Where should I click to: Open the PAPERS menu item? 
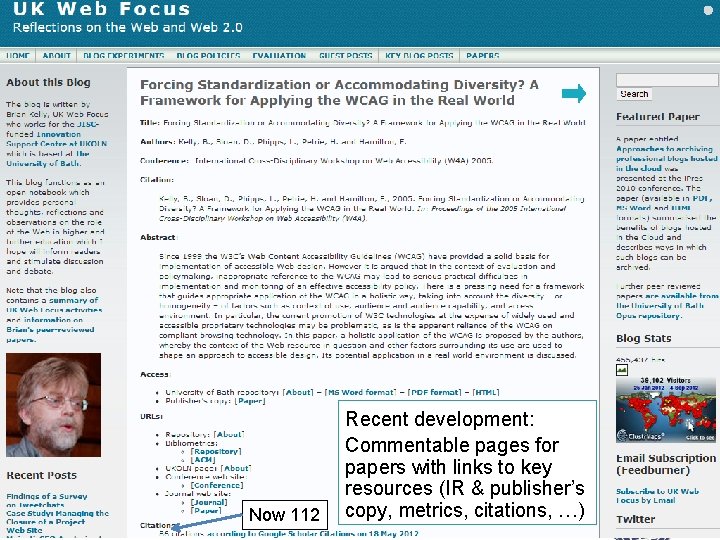[483, 56]
